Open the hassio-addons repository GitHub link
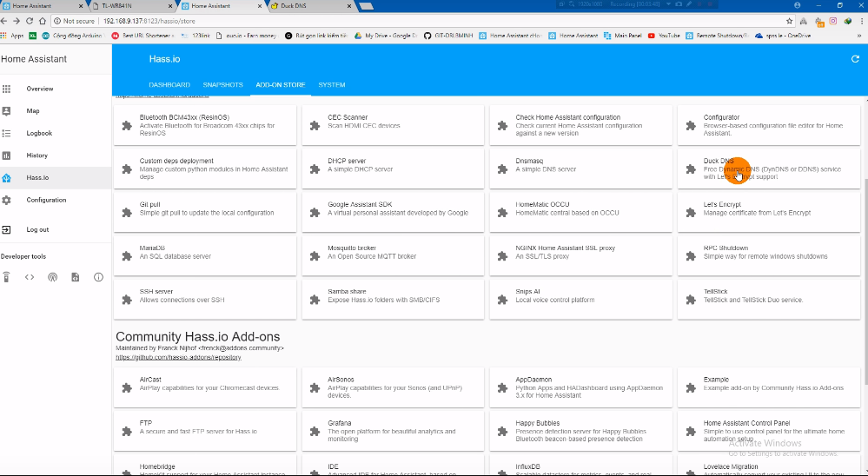 pyautogui.click(x=178, y=358)
